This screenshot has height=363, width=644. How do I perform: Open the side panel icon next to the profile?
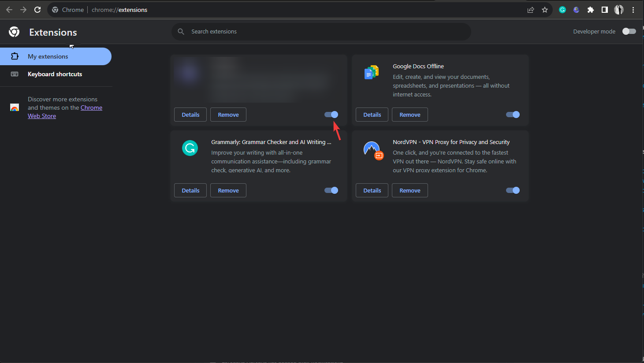coord(604,9)
